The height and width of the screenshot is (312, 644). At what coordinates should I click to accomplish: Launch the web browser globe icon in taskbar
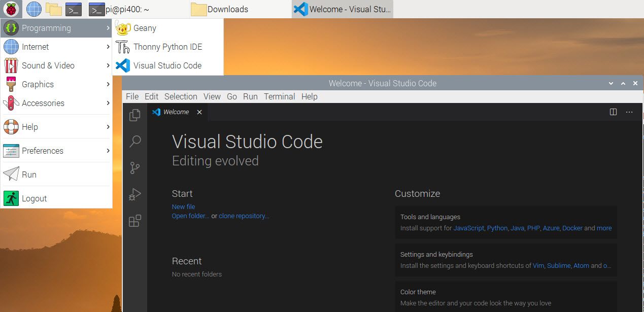[x=34, y=9]
